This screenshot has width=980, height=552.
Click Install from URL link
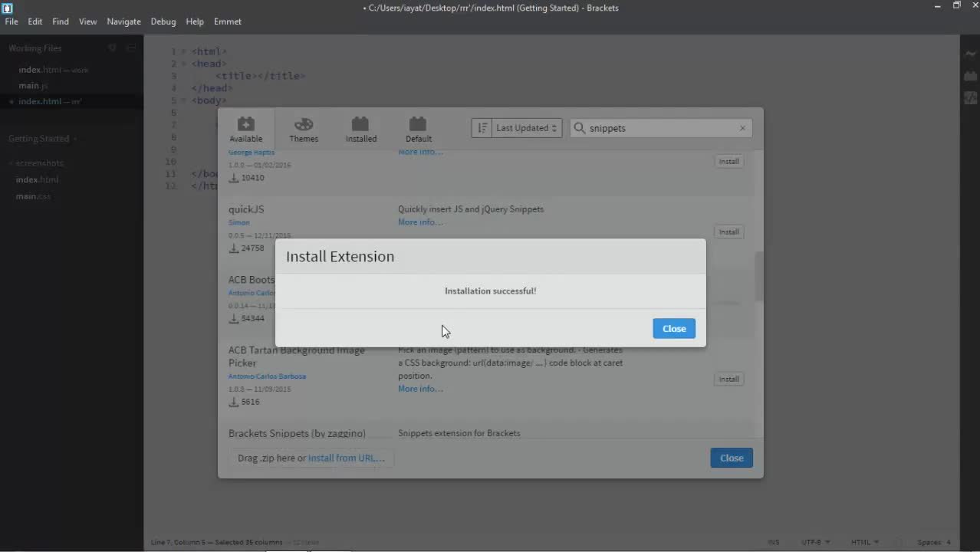click(345, 458)
